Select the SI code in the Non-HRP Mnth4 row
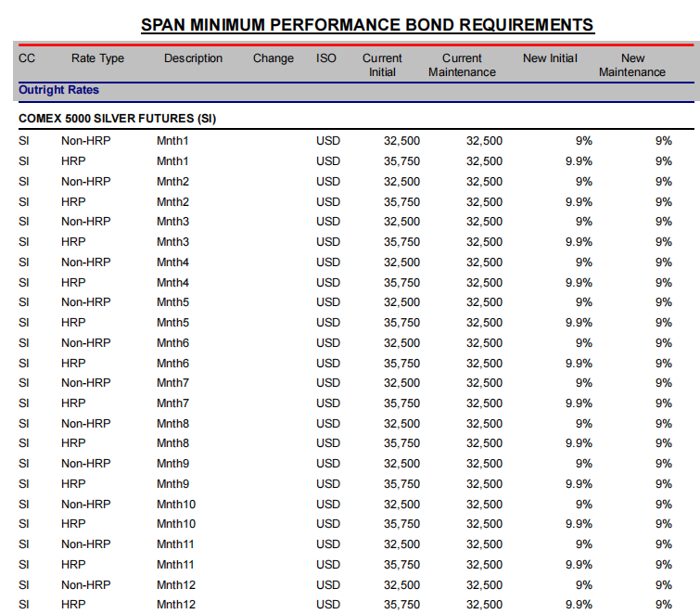Screen dimensions: 700x614 tap(24, 262)
